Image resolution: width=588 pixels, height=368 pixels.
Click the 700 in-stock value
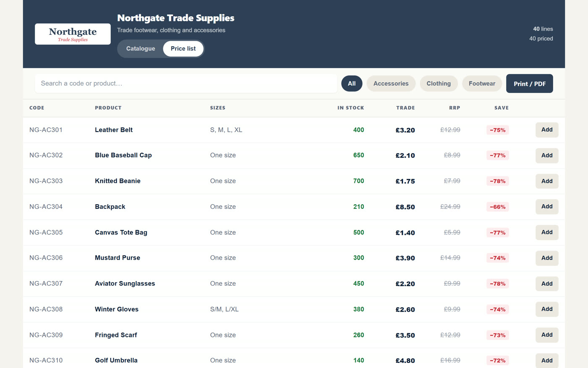click(359, 181)
